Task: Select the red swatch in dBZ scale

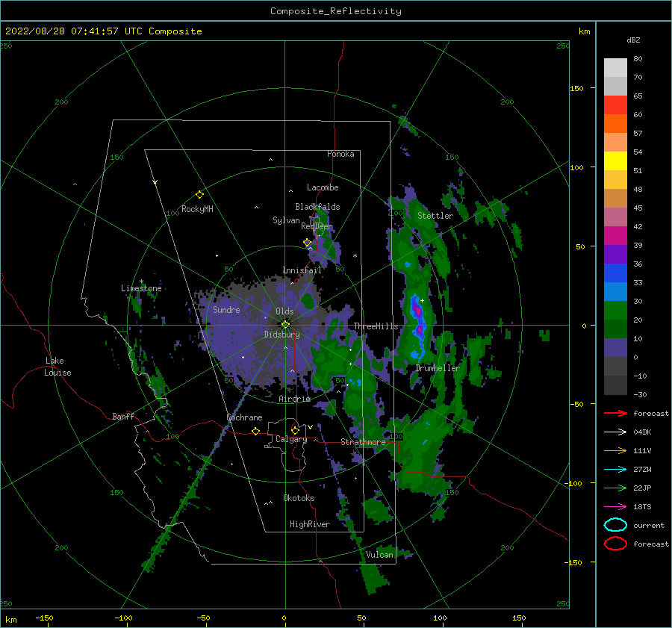Action: pos(615,105)
